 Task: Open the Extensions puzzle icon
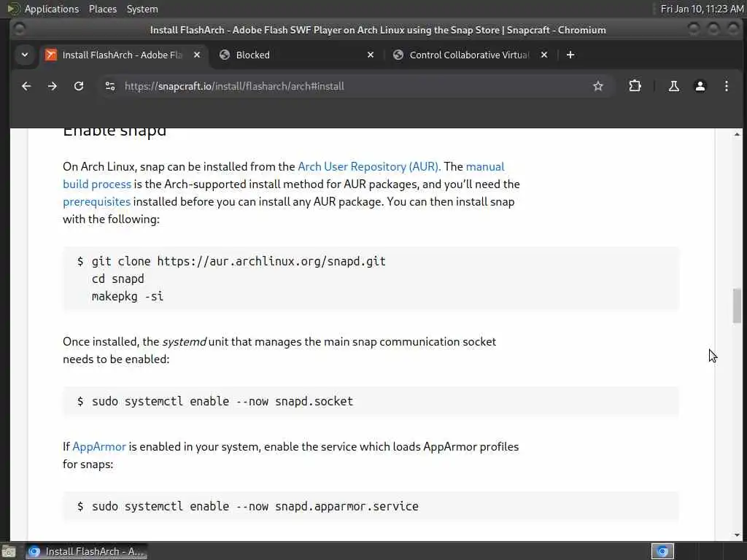pos(635,86)
